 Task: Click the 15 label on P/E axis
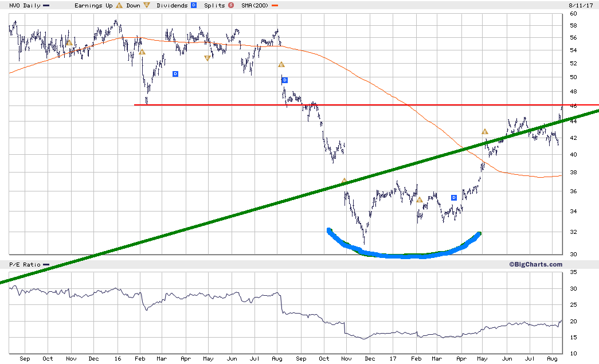point(573,338)
